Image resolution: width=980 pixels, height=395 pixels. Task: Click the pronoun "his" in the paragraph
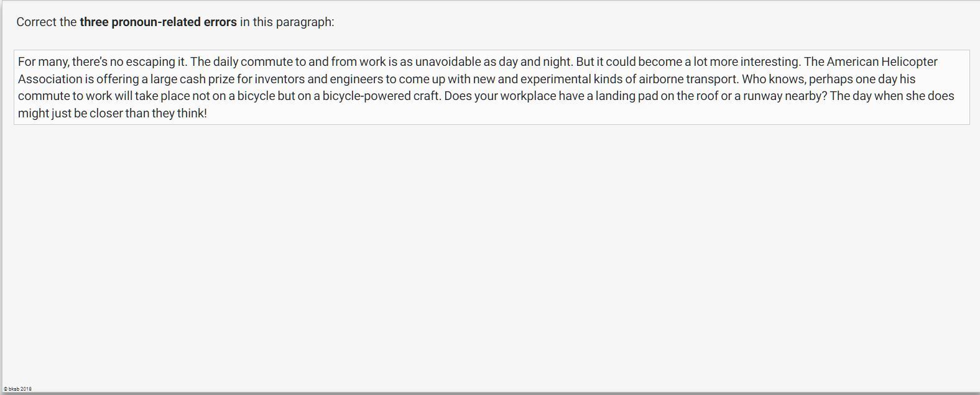point(907,79)
